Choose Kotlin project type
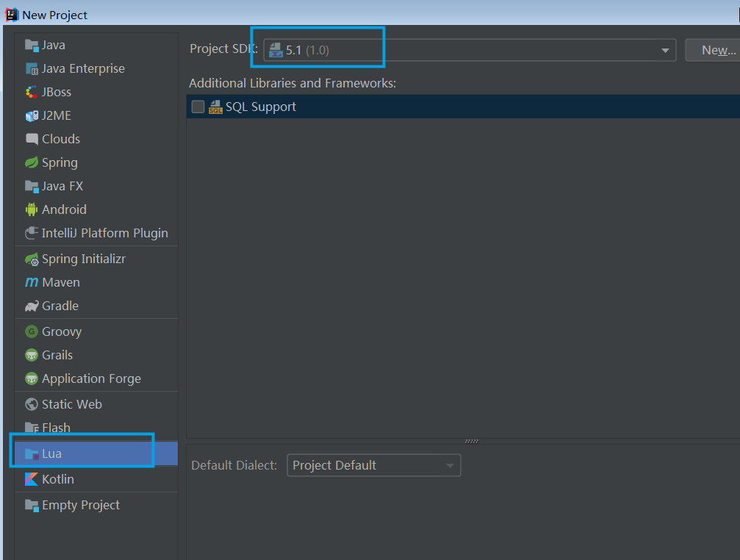The width and height of the screenshot is (740, 560). 96,479
